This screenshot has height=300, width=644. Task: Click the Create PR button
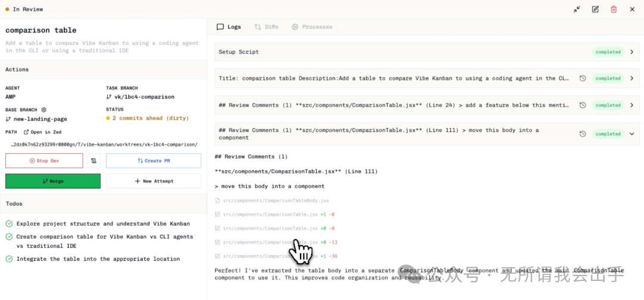tap(153, 160)
